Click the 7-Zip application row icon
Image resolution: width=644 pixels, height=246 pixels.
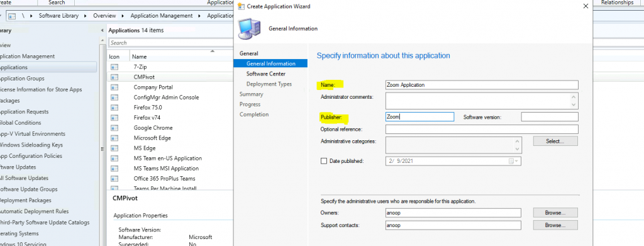[114, 67]
